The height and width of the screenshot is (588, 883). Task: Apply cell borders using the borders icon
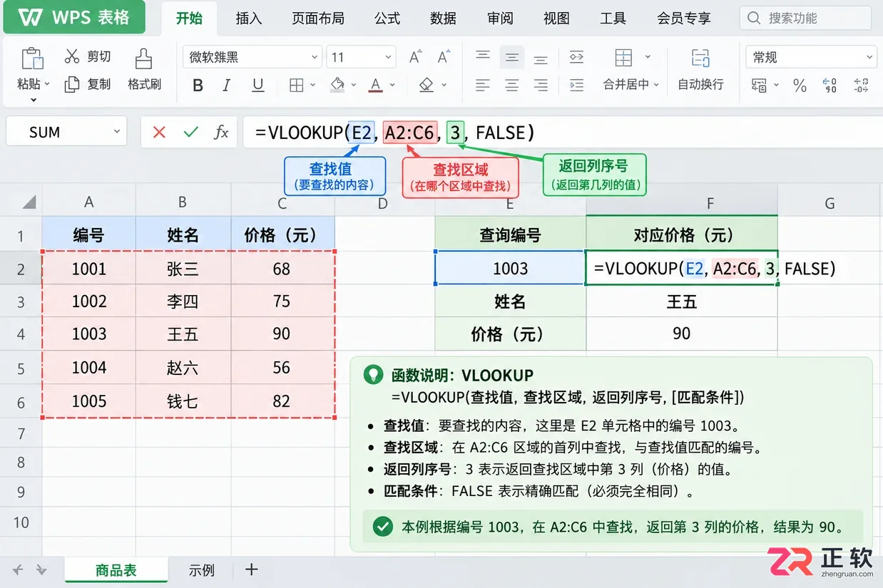click(x=297, y=86)
